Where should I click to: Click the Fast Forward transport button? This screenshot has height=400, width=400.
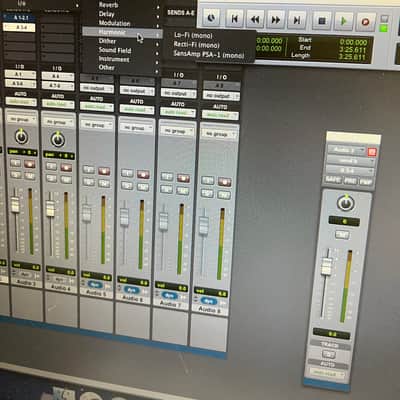tap(276, 20)
